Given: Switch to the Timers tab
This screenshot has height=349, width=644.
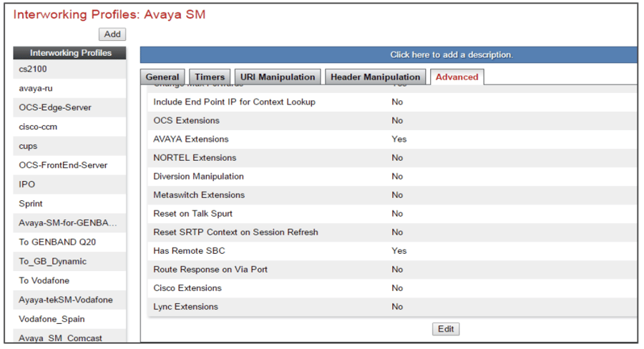Looking at the screenshot, I should pyautogui.click(x=210, y=77).
